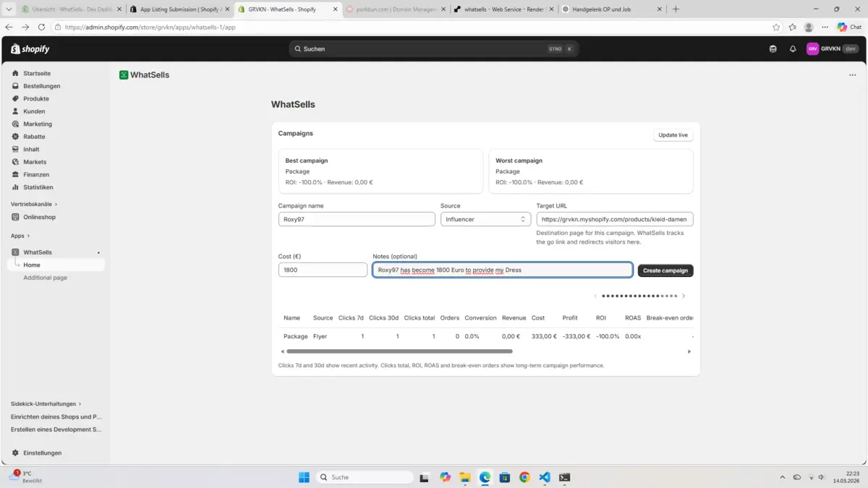Screen dimensions: 868x488
Task: Click the Worst campaign card
Action: pos(591,171)
